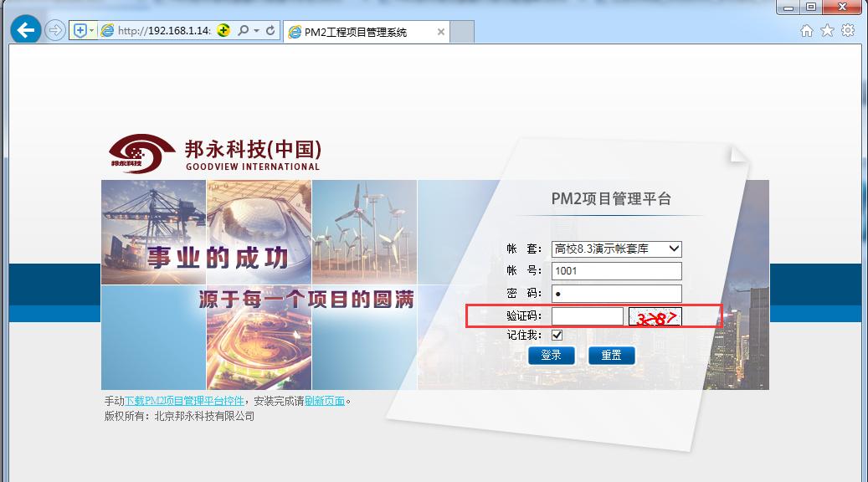Click the browser forward arrow button
Screen dimensions: 868x482
click(x=55, y=31)
